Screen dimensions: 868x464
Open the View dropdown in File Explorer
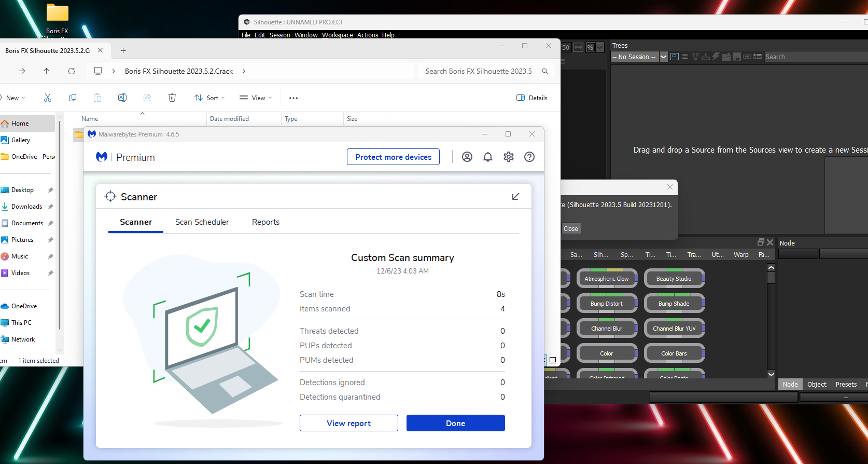[x=256, y=98]
